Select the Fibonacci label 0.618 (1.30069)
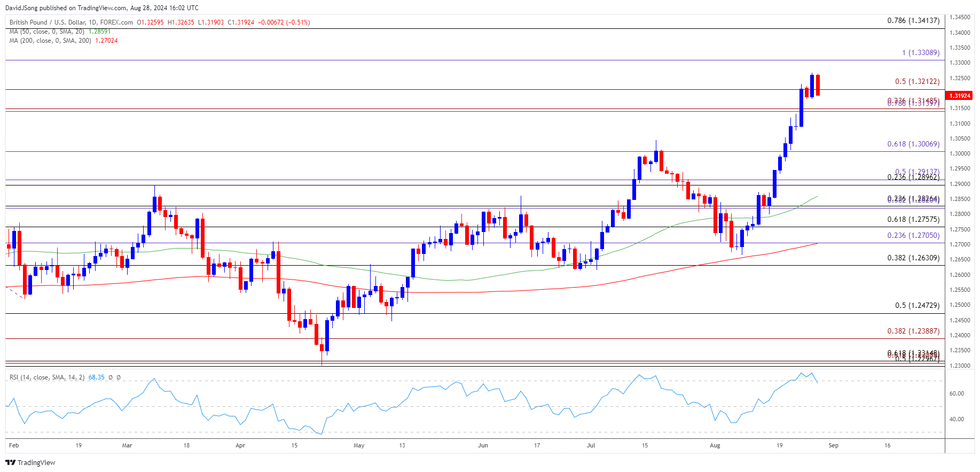The image size is (980, 472). click(913, 144)
